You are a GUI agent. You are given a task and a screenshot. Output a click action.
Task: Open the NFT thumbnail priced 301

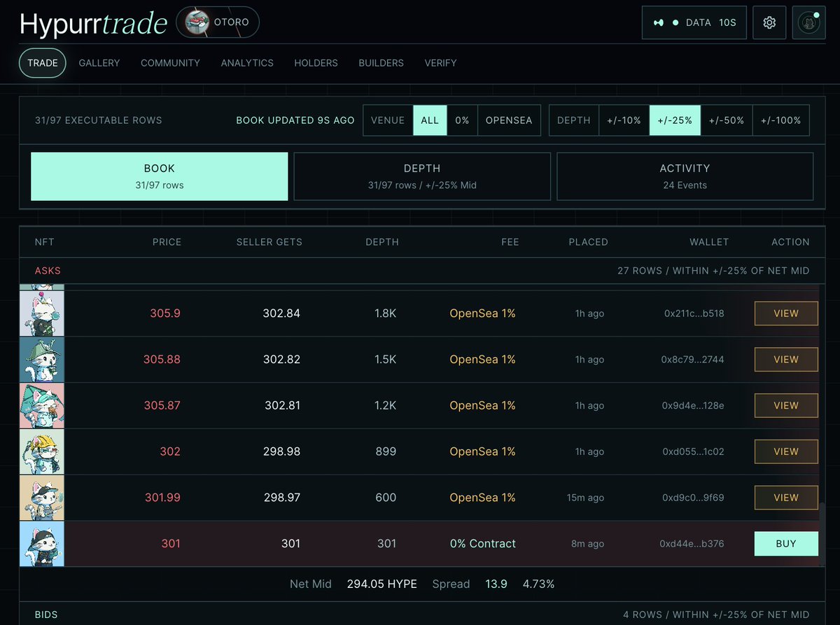point(42,544)
